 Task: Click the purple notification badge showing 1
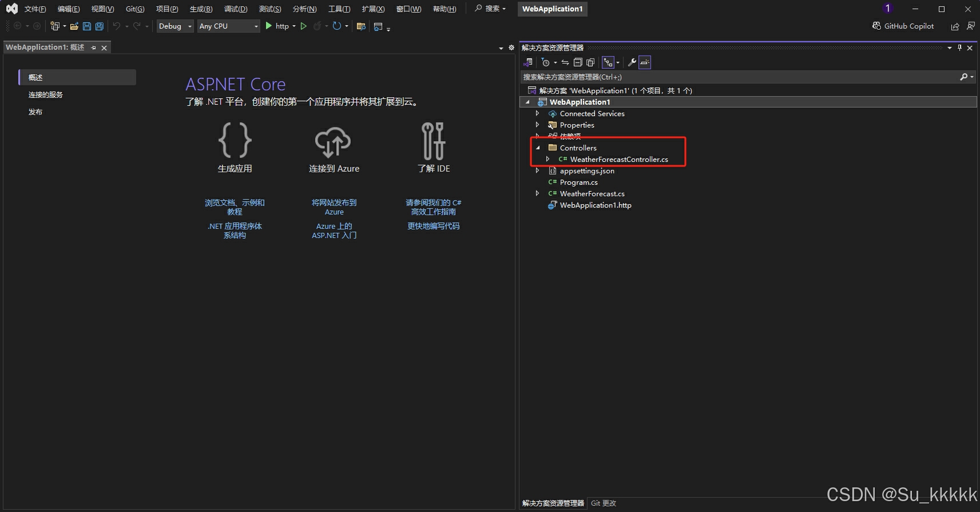point(887,8)
